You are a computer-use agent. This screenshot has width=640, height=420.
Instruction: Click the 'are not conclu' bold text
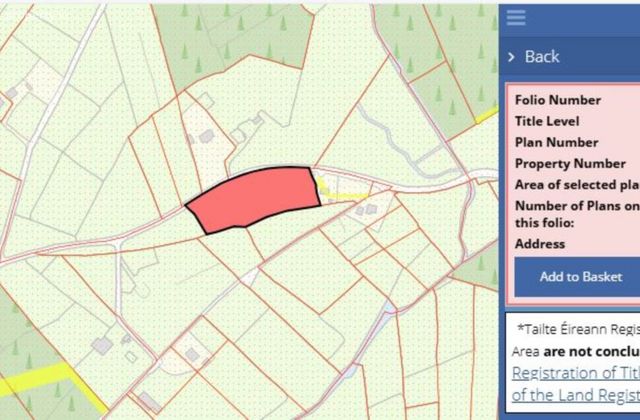point(591,351)
